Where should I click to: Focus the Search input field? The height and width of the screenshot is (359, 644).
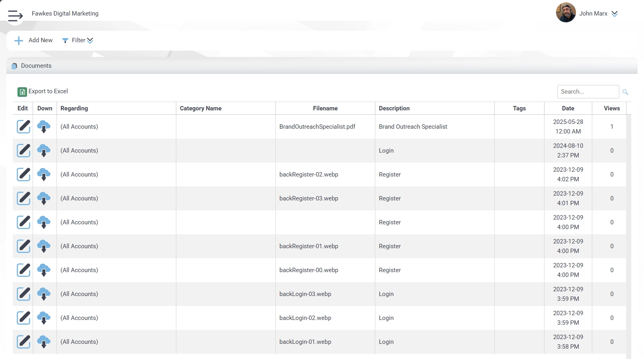587,92
